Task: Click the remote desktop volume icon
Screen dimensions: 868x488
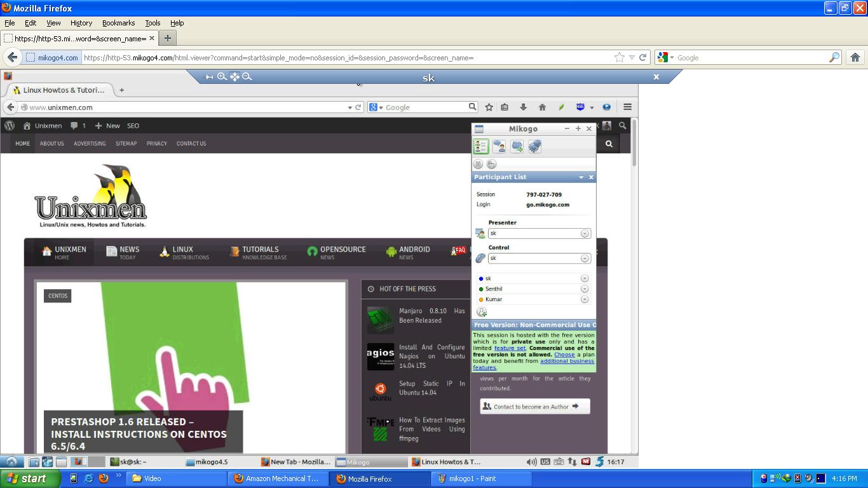Action: click(531, 462)
